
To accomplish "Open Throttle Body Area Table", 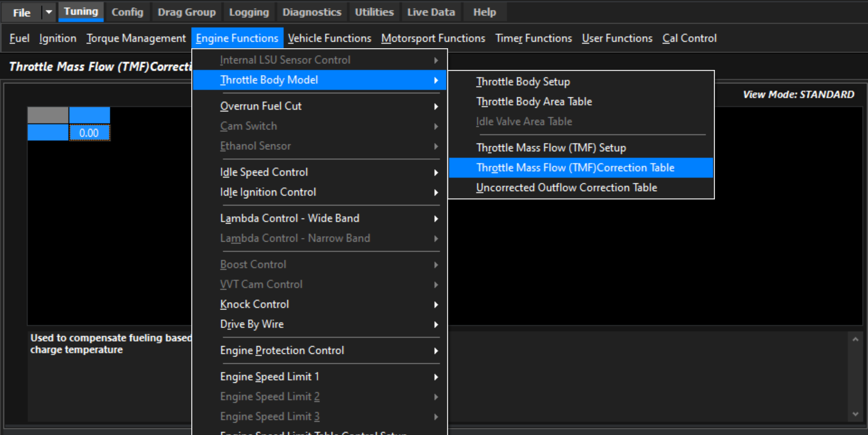I will pos(534,102).
